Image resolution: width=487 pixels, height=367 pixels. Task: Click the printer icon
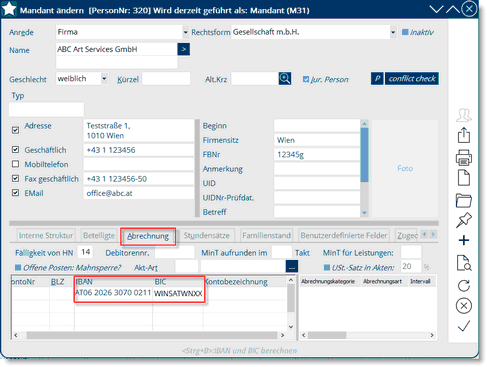pyautogui.click(x=464, y=157)
